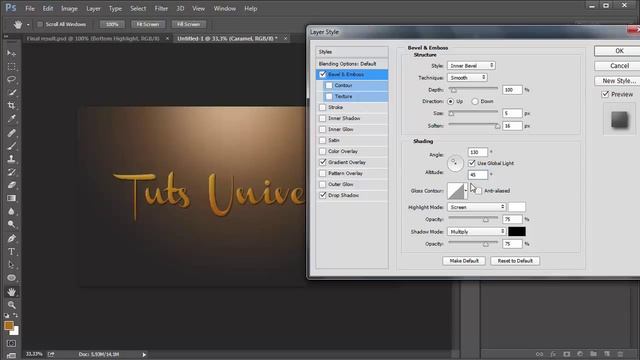Uncheck the Bevel & Emboss checkbox
Screen dimensions: 640x360
point(323,74)
